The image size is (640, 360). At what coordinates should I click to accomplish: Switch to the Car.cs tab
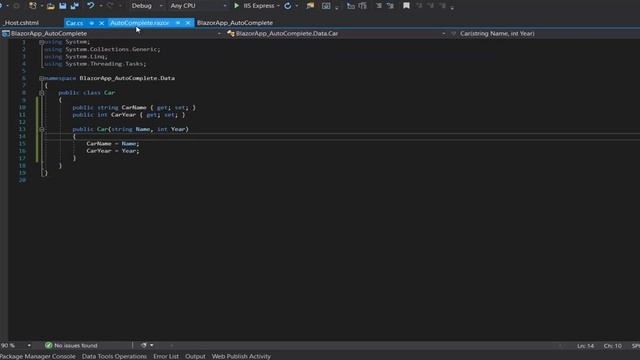click(74, 23)
